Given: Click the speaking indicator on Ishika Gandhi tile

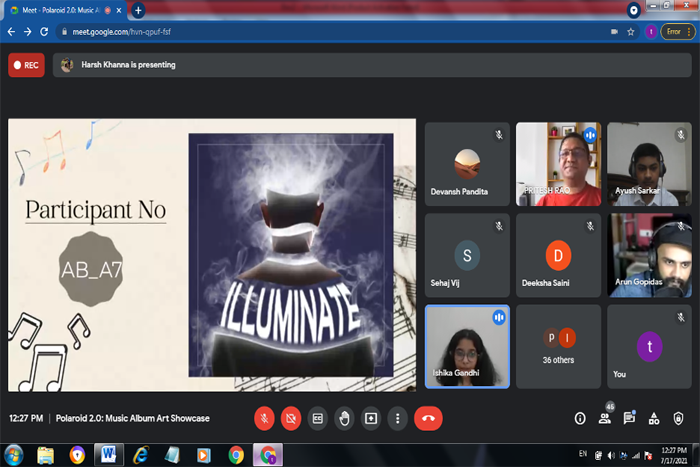Looking at the screenshot, I should click(x=499, y=317).
